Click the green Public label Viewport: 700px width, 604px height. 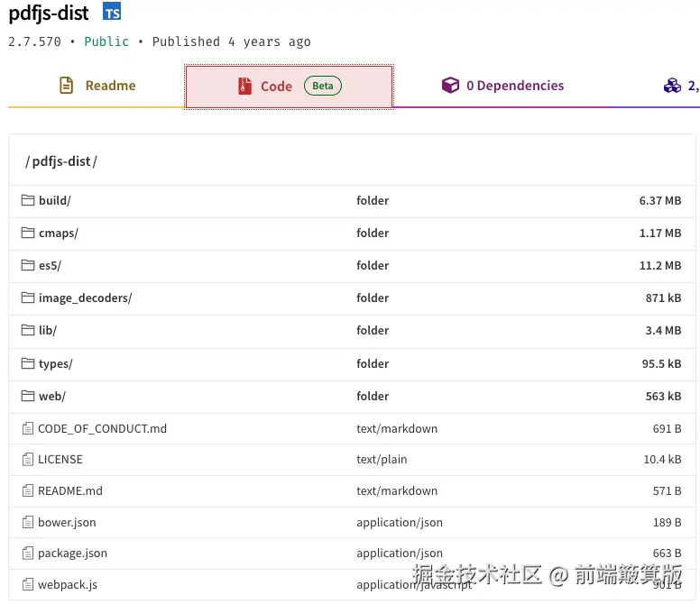106,41
